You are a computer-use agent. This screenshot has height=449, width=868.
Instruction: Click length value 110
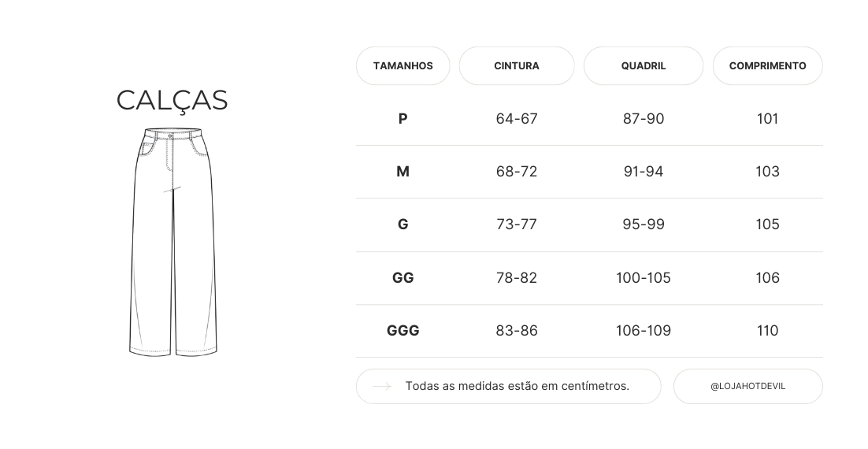coord(767,331)
